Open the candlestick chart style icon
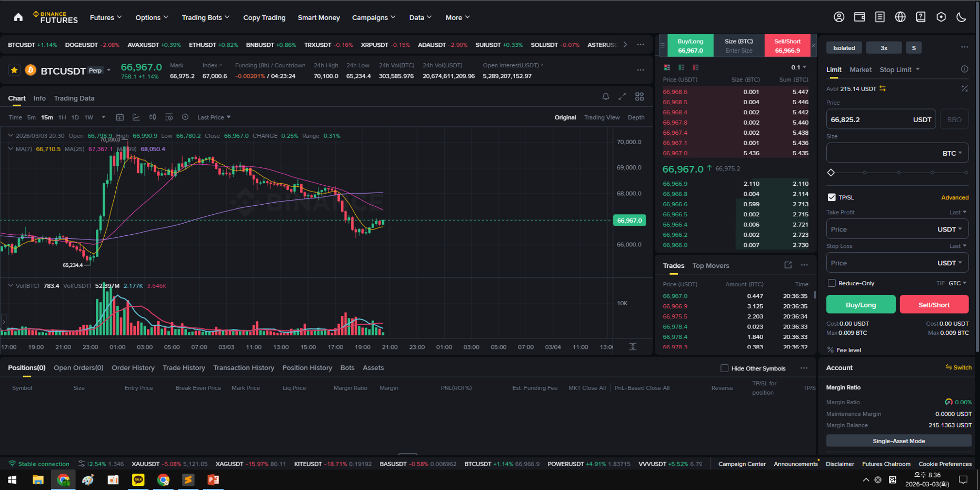 [x=153, y=117]
